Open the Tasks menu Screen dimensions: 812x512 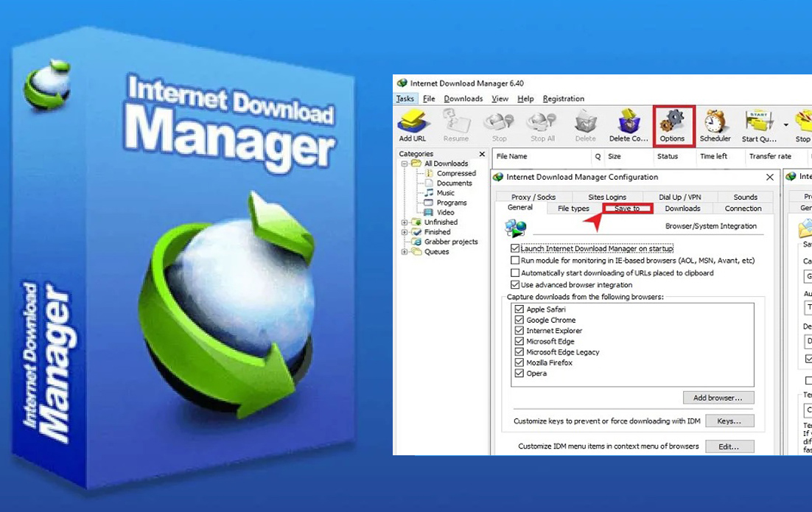tap(405, 99)
